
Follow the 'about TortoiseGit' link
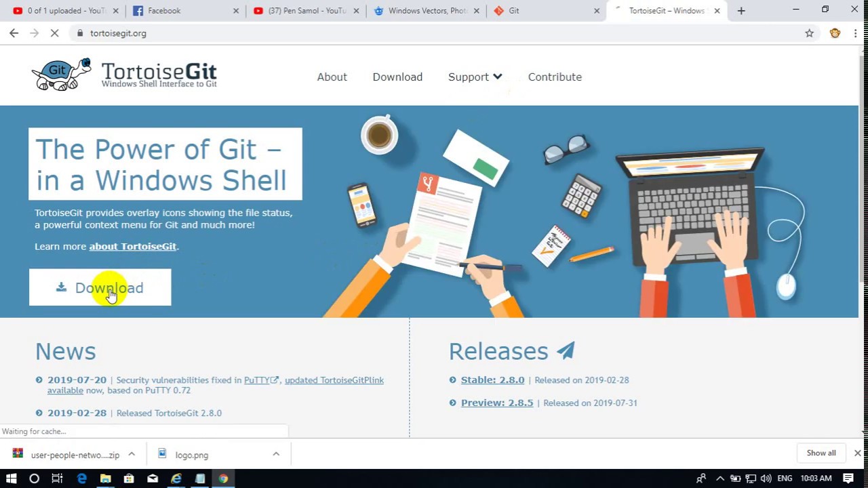[133, 247]
